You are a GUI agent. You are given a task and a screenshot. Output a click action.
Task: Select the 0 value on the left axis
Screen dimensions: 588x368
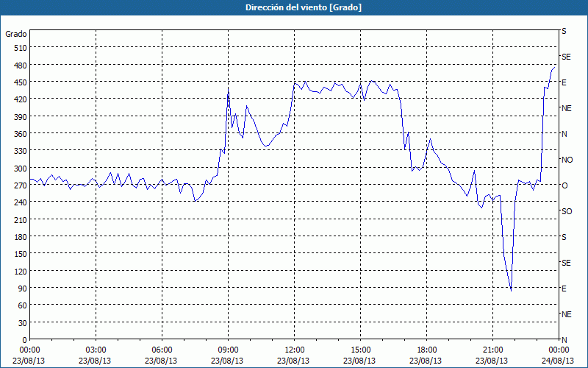[x=25, y=340]
